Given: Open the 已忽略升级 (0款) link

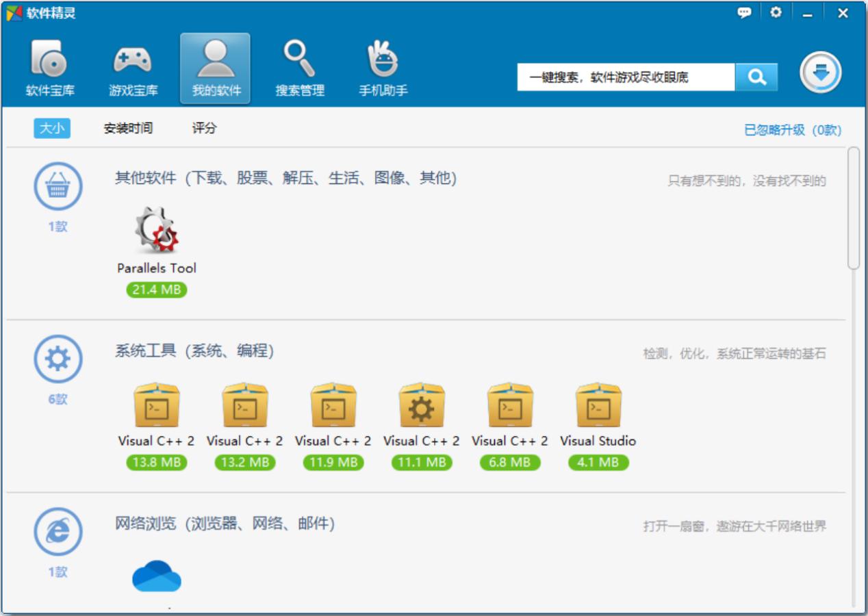Looking at the screenshot, I should [x=793, y=130].
